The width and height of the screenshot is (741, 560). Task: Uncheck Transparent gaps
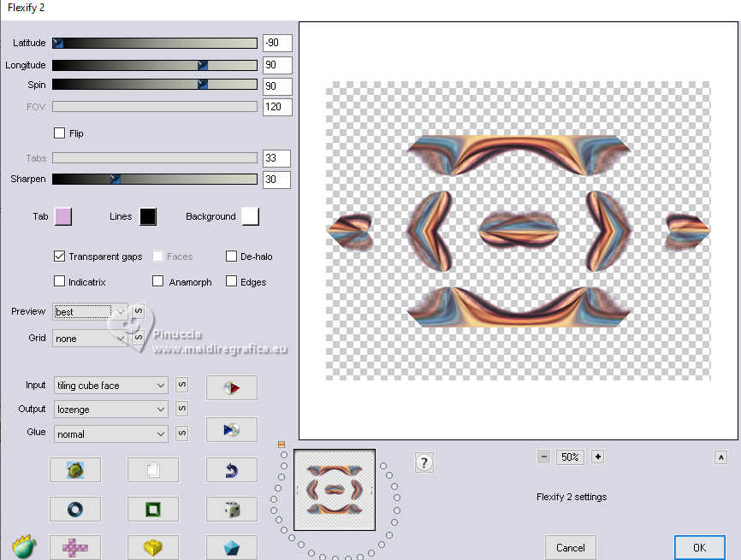(x=59, y=256)
